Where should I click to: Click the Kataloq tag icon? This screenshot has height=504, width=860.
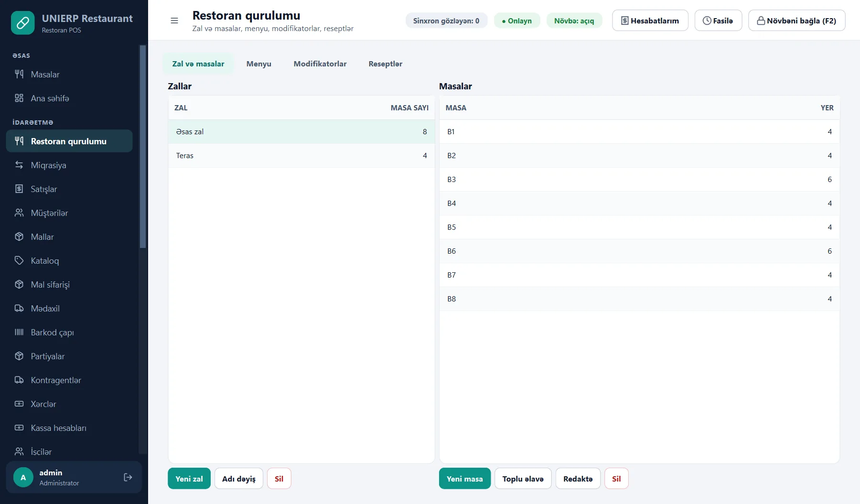coord(19,260)
